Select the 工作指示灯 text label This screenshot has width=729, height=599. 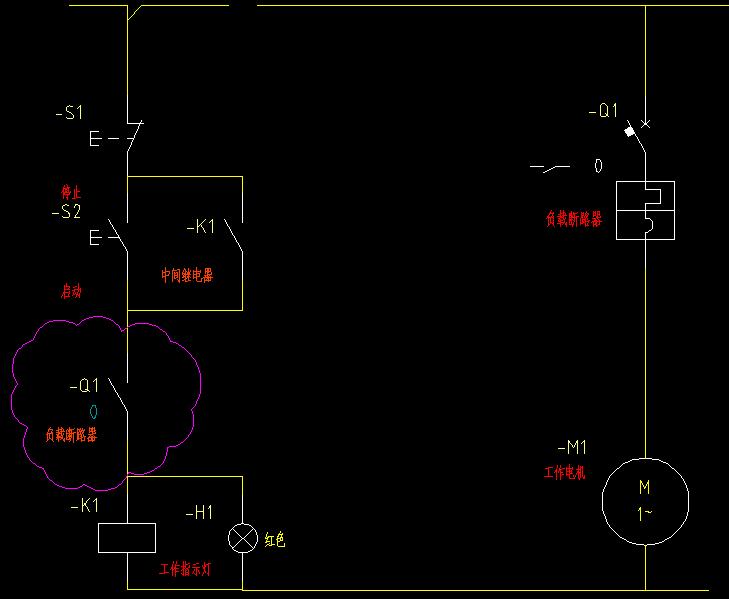click(185, 569)
